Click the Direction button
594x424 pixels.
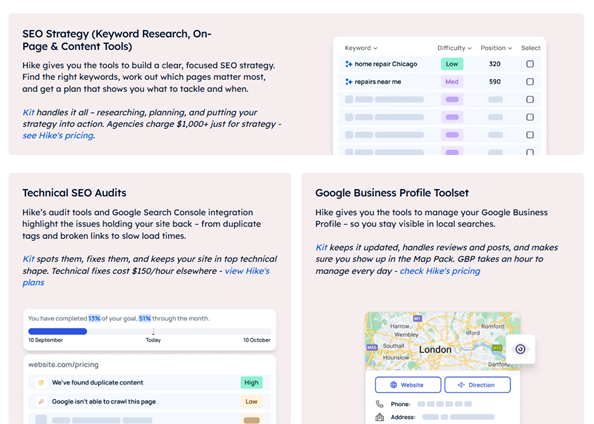click(477, 385)
